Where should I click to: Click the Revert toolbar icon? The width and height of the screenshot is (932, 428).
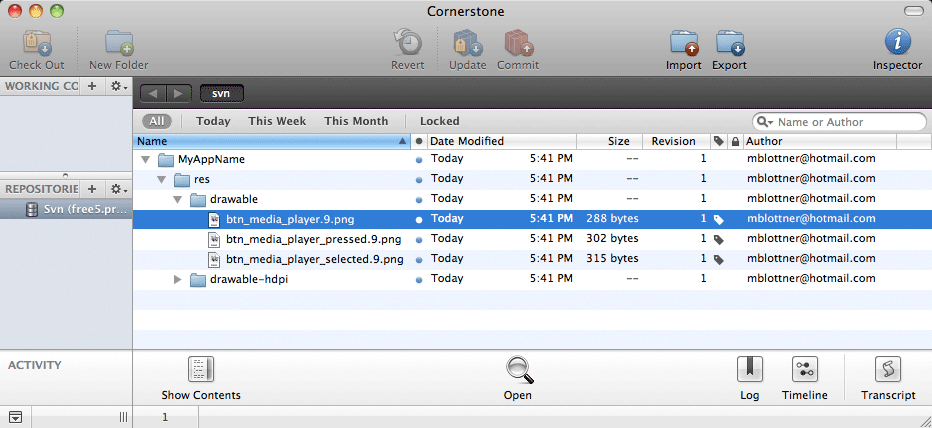(408, 43)
